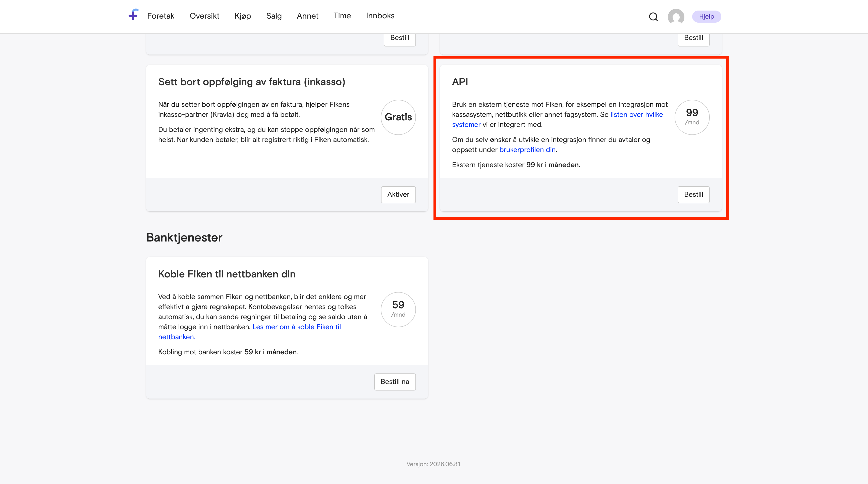Image resolution: width=868 pixels, height=484 pixels.
Task: Click the 'API' card title
Action: coord(460,82)
